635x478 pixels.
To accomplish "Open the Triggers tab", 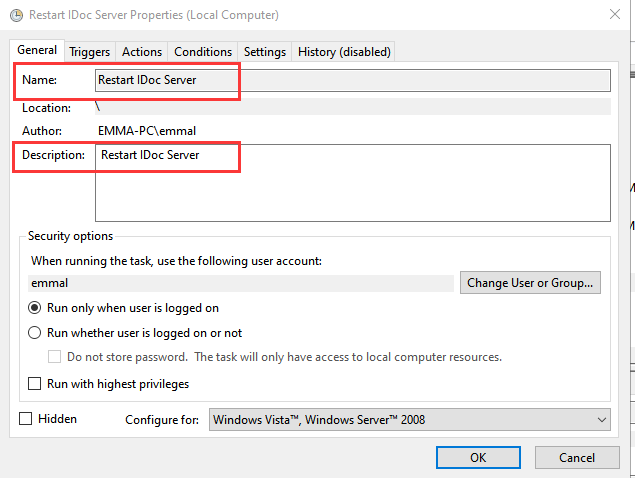I will pos(90,52).
